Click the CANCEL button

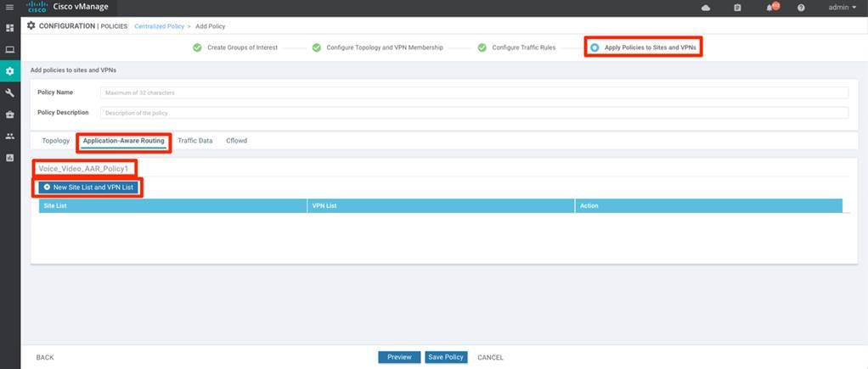pos(490,357)
